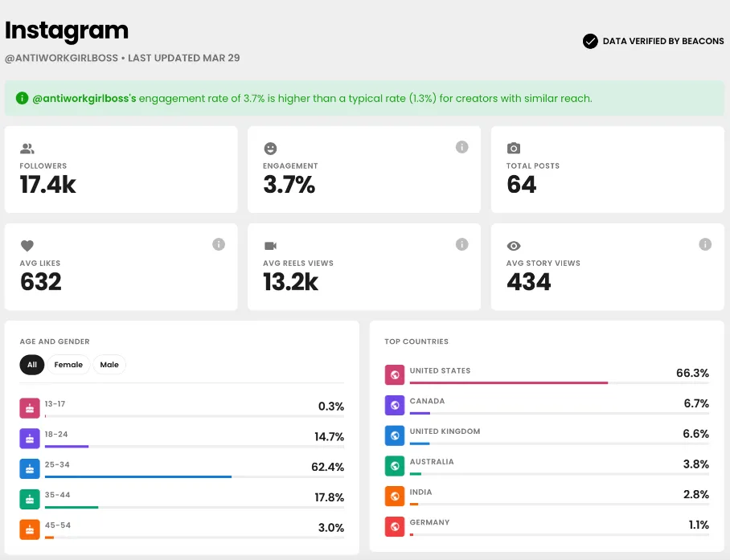Click the 35-44 age group cake icon

(29, 499)
